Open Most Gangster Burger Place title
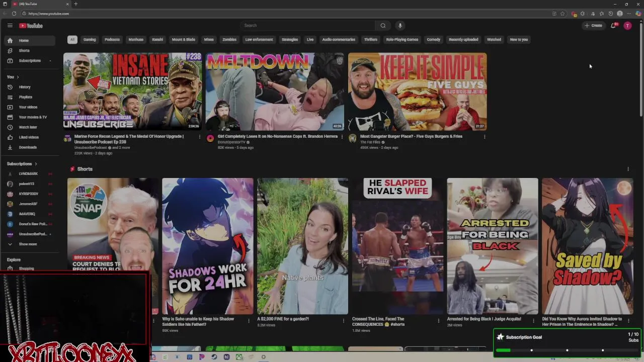This screenshot has width=644, height=362. coord(411,136)
